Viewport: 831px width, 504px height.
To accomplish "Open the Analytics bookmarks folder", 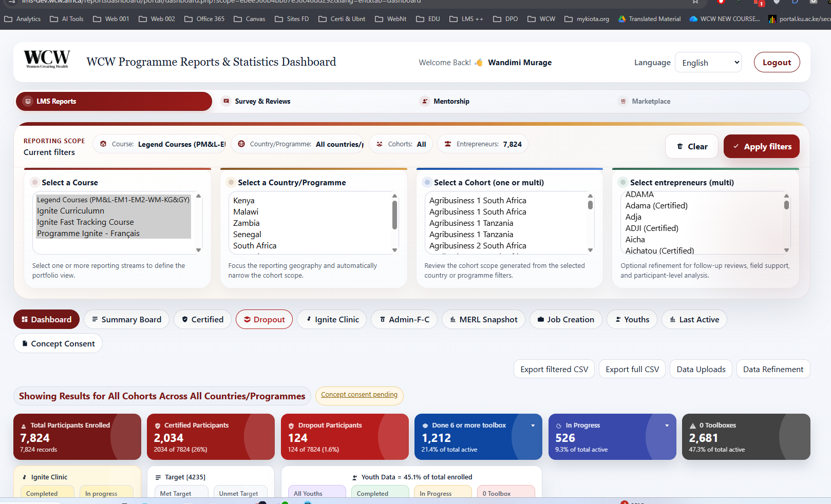I will [23, 19].
